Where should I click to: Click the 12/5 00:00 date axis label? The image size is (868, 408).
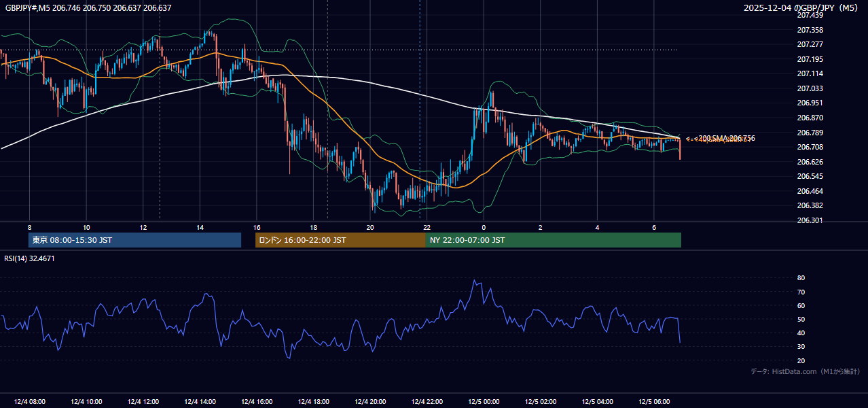tap(484, 401)
